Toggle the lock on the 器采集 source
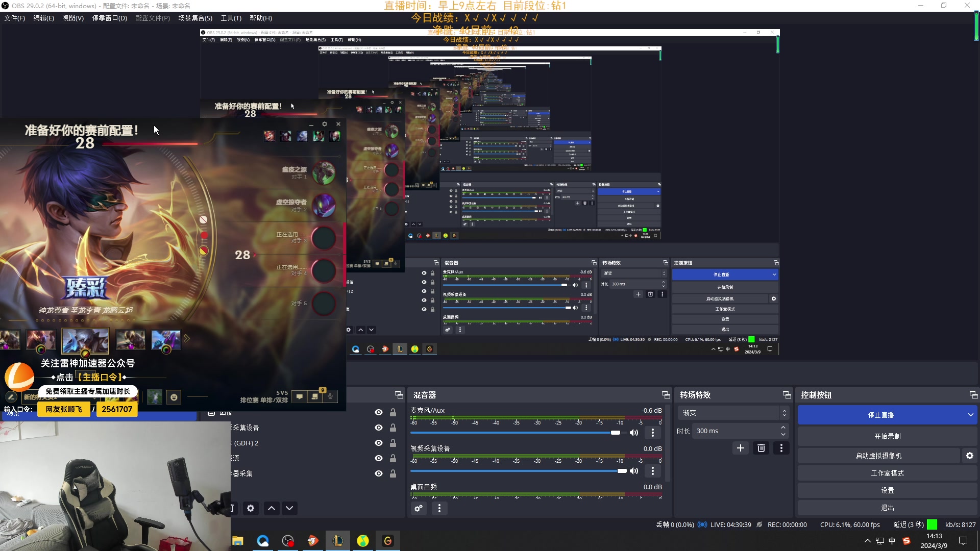Screen dimensions: 980x551 [x=393, y=473]
